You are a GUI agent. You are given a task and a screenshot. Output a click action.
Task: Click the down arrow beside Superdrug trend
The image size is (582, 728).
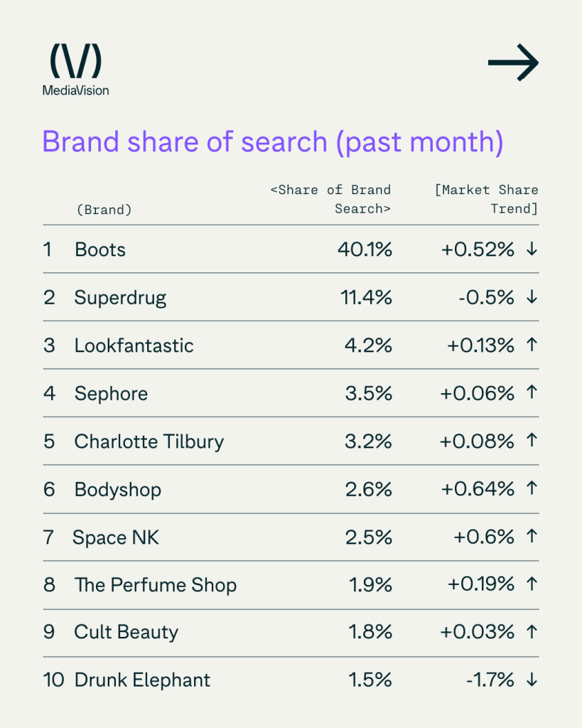tap(531, 297)
